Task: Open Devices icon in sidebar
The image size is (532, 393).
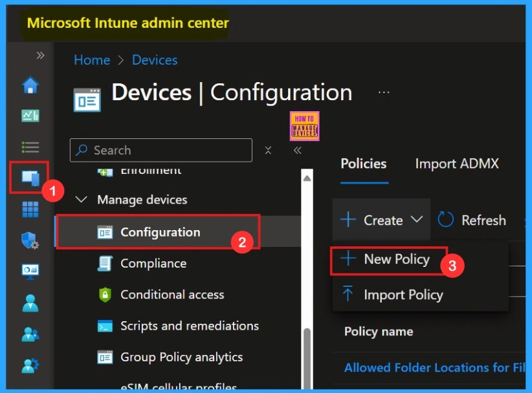Action: 30,178
